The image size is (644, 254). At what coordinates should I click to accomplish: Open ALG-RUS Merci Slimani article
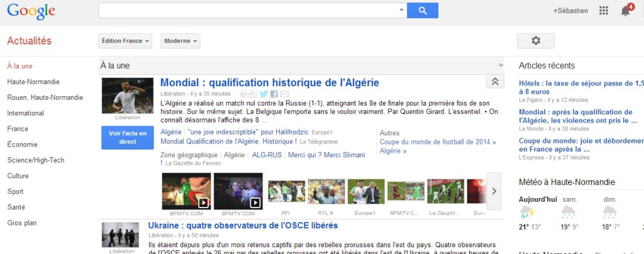pos(308,155)
